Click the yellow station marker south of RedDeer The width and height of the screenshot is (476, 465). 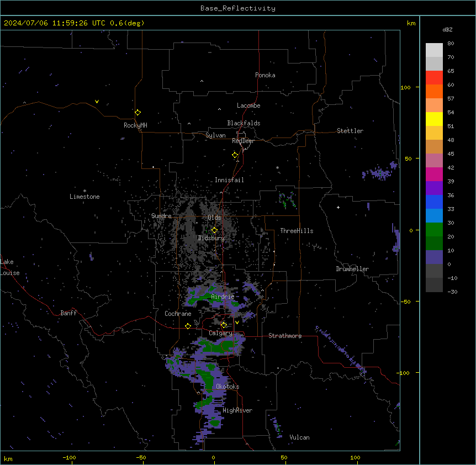[x=235, y=155]
